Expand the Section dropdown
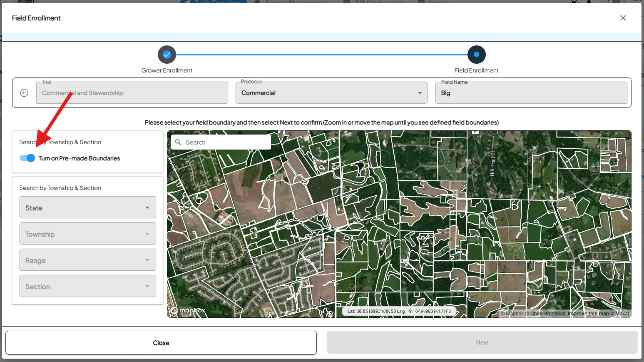 pyautogui.click(x=88, y=286)
